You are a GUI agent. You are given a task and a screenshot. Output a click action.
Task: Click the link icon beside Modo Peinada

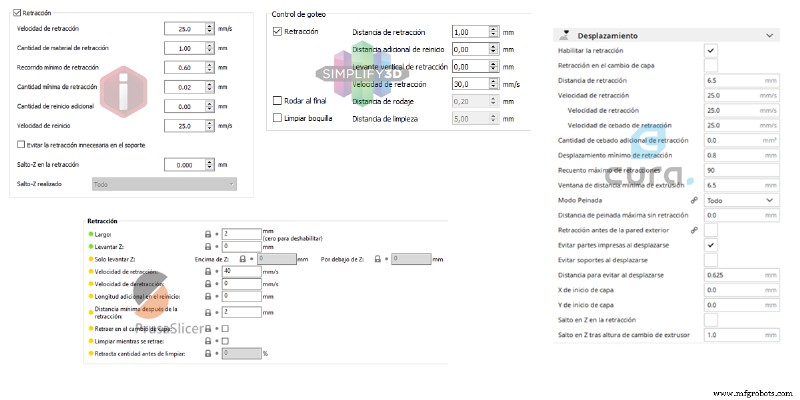point(694,201)
